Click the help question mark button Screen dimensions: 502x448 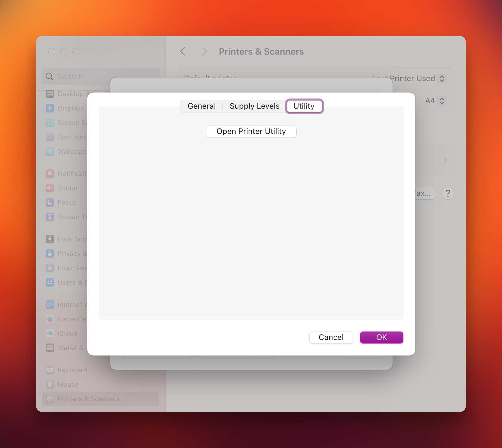tap(448, 193)
